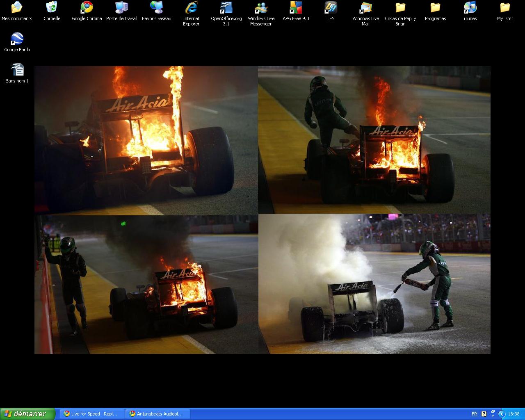
Task: Click the Google Earth desktop icon
Action: click(17, 42)
